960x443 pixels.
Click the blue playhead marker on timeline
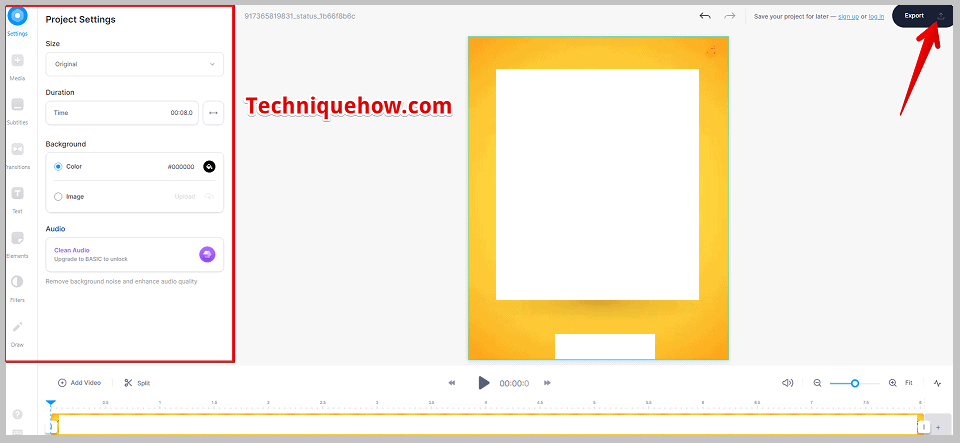coord(51,403)
